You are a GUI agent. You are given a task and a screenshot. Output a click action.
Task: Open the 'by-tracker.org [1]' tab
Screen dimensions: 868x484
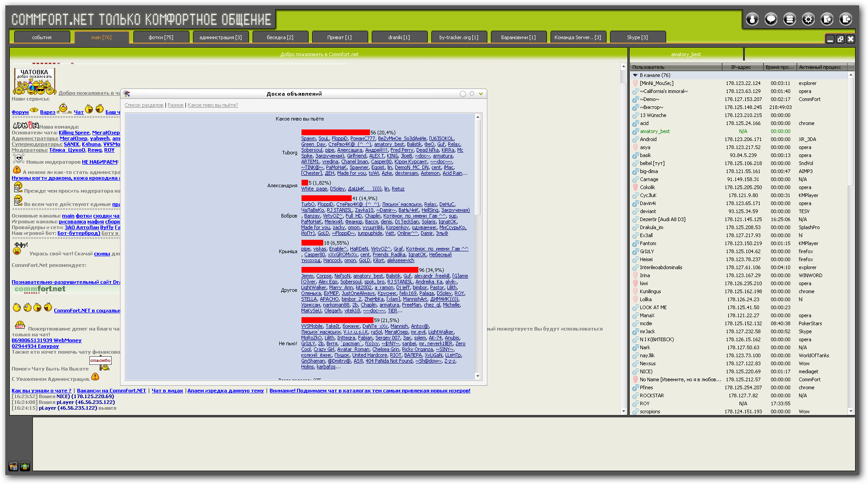(459, 37)
